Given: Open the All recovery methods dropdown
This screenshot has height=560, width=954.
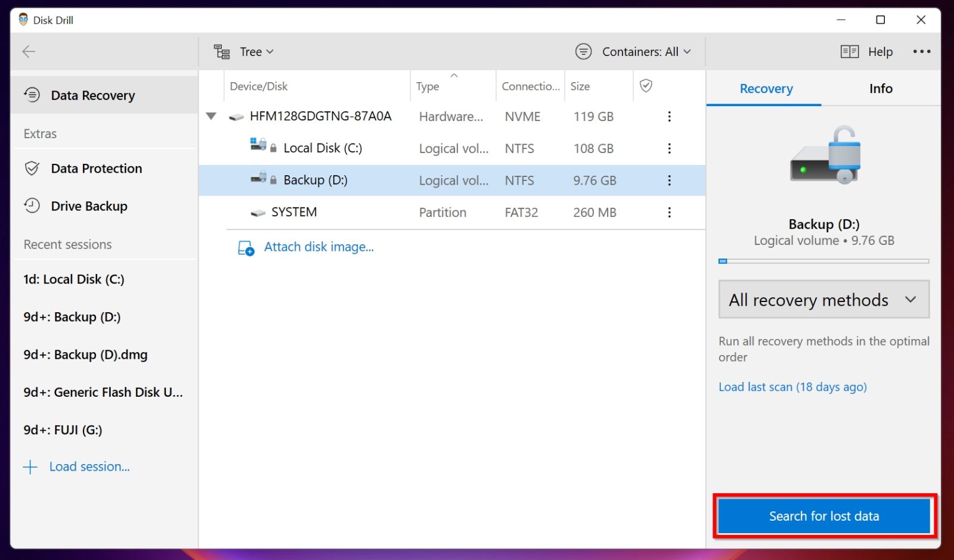Looking at the screenshot, I should point(823,300).
